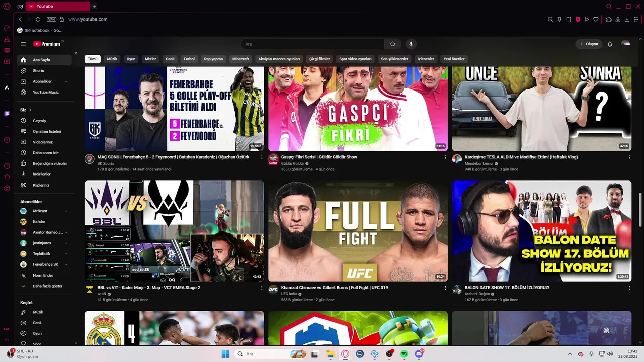Open Twitch in Opera sidebar
Image resolution: width=644 pixels, height=362 pixels.
coord(7,114)
